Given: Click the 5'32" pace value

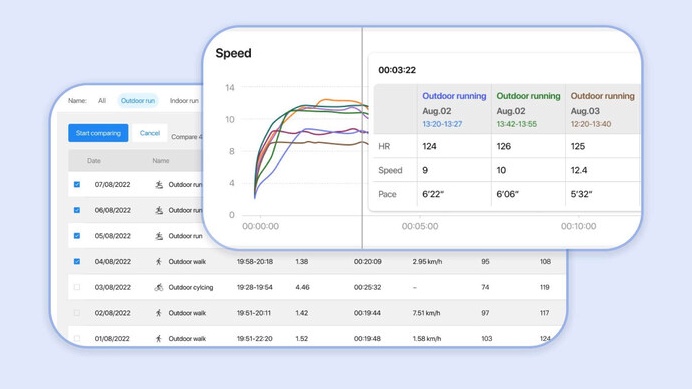Looking at the screenshot, I should click(x=581, y=194).
